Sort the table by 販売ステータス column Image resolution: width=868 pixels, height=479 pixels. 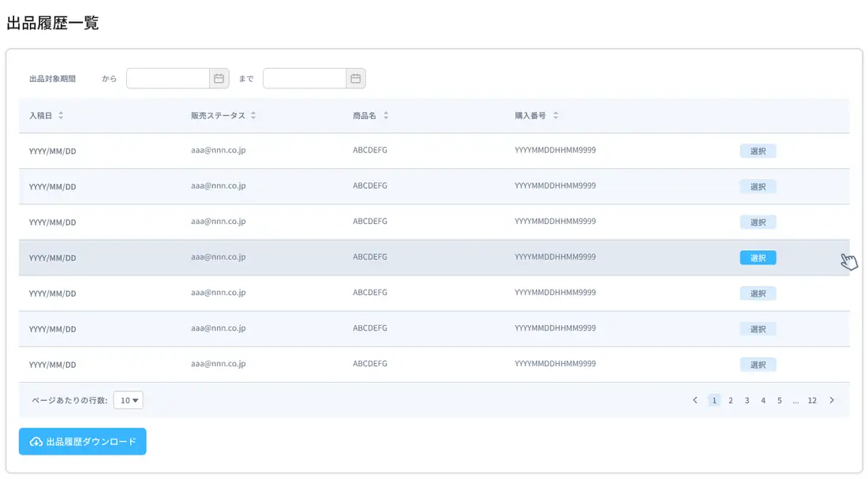coord(253,116)
